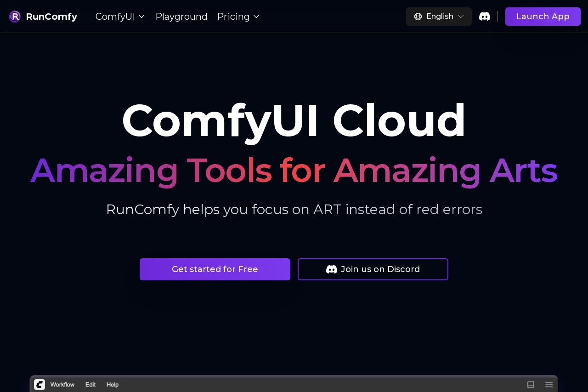The height and width of the screenshot is (392, 588).
Task: Expand the ComfyUI dropdown menu
Action: click(x=120, y=17)
